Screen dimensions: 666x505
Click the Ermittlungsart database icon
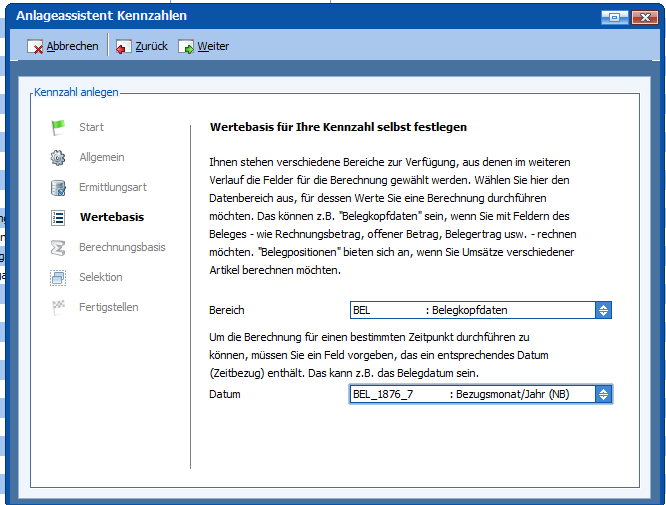pyautogui.click(x=58, y=187)
